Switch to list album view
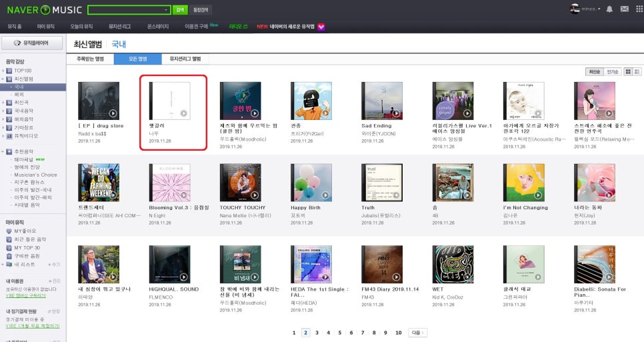This screenshot has width=644, height=342. coord(637,72)
